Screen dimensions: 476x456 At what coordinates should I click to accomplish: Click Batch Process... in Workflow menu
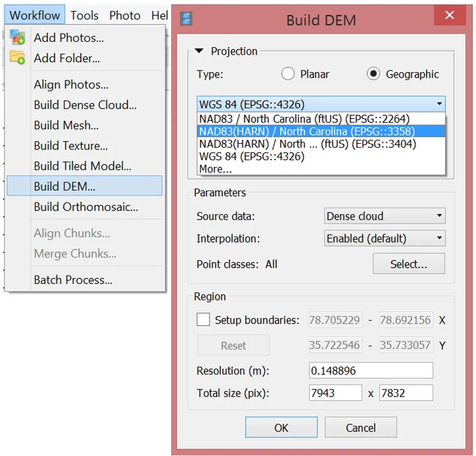[73, 280]
